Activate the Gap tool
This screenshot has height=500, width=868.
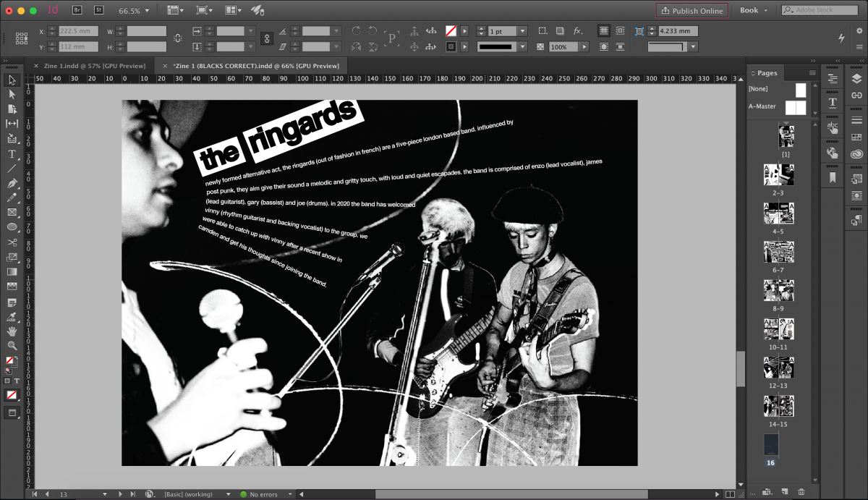click(x=12, y=124)
